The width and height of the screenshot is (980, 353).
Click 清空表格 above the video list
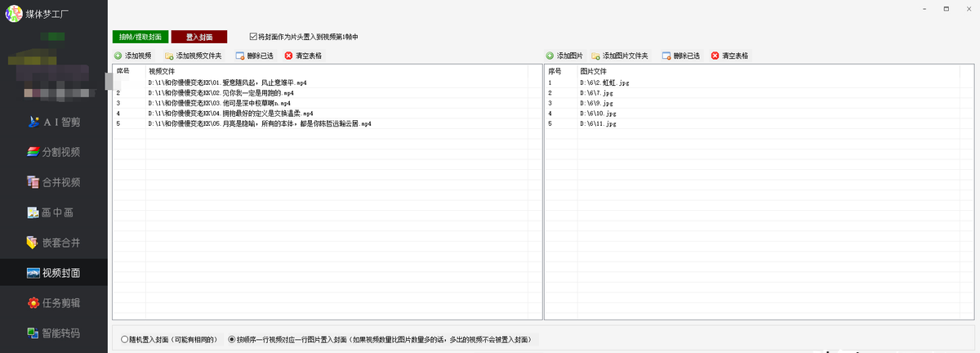click(x=303, y=56)
